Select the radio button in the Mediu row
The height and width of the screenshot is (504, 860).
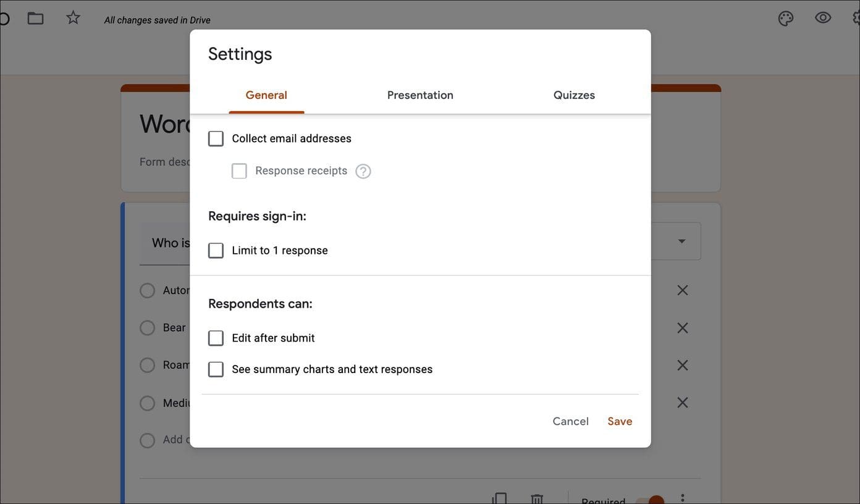tap(147, 403)
